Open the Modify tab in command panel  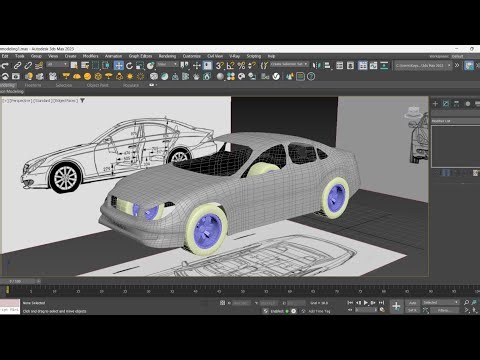point(446,104)
